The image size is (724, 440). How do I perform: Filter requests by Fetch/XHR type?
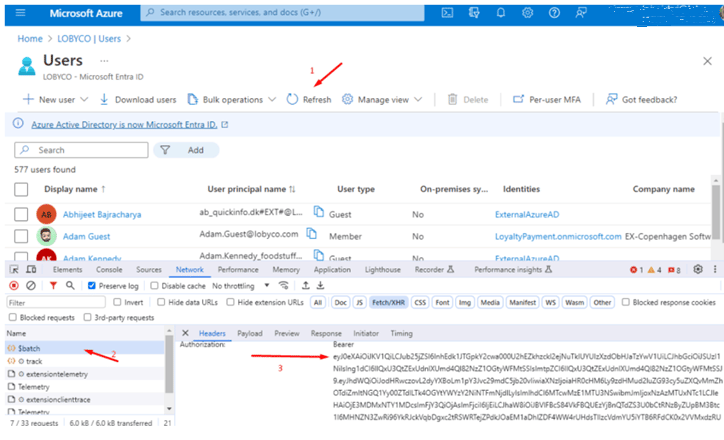tap(388, 302)
